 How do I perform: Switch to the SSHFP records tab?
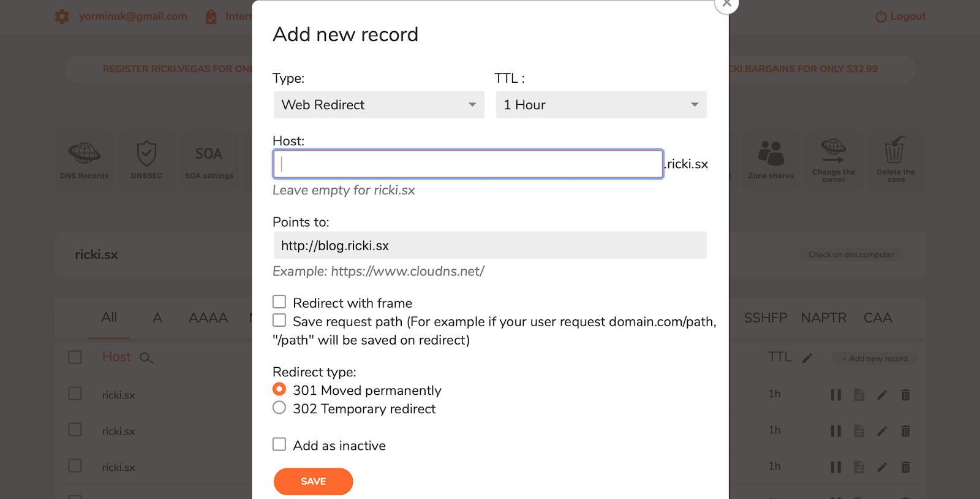(x=766, y=318)
